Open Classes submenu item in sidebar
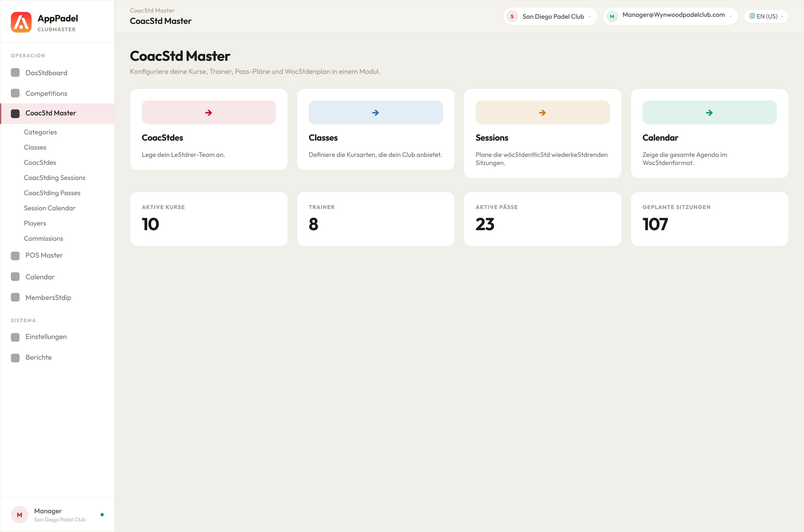The image size is (804, 532). pos(35,147)
